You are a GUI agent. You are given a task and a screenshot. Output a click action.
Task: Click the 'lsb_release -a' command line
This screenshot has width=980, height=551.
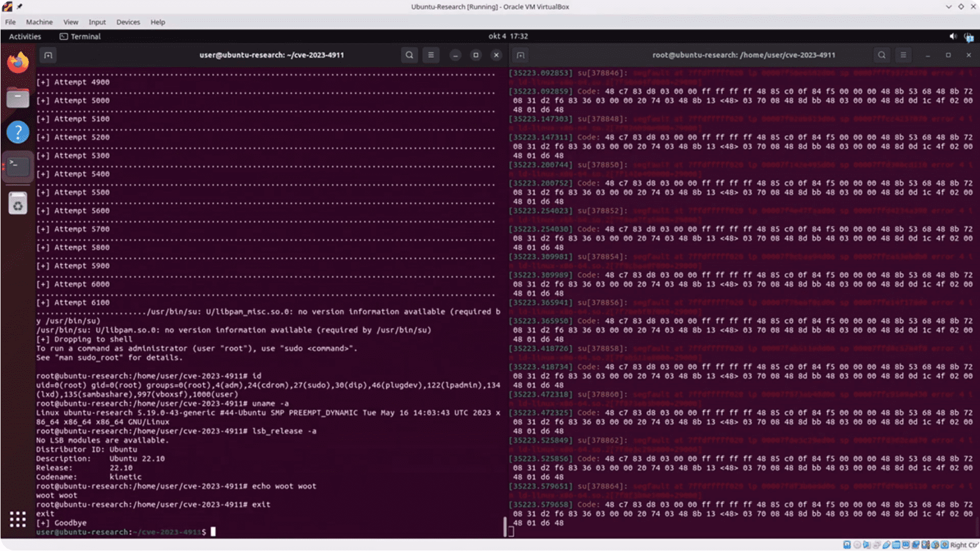(x=176, y=431)
